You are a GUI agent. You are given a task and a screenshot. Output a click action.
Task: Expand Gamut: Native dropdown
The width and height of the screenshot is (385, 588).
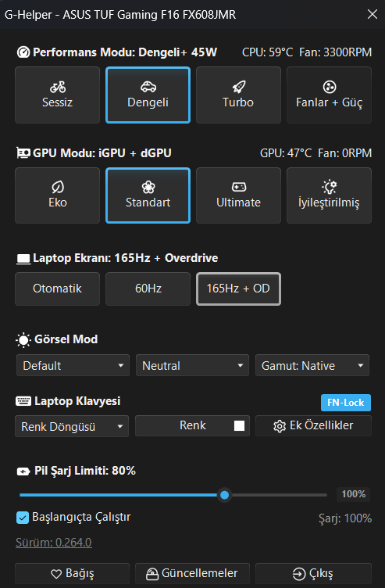[x=312, y=365]
